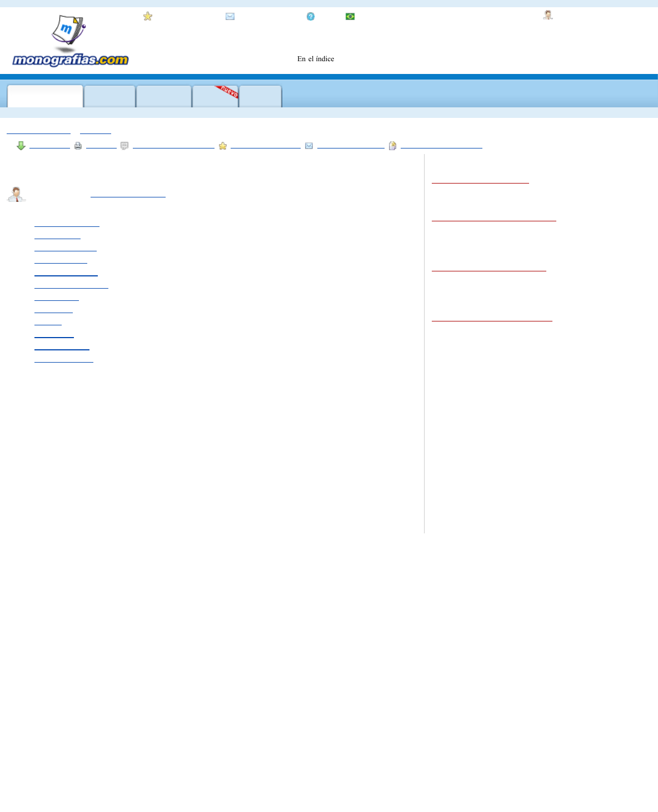Open the tab marked with the nuevo ribbon

click(x=216, y=96)
